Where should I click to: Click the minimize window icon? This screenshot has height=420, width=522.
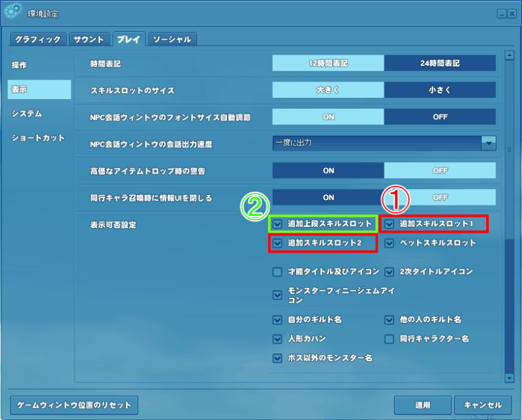tap(500, 13)
